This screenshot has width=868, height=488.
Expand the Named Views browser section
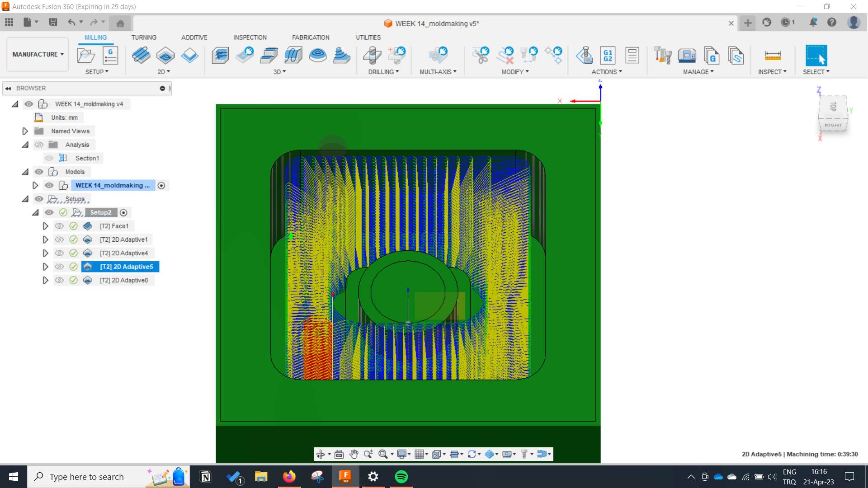click(x=25, y=131)
